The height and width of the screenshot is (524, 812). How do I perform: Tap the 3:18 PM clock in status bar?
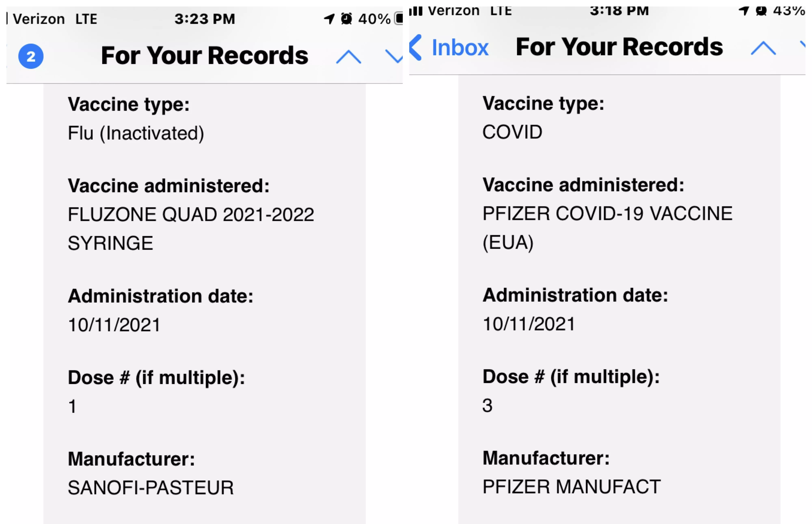[x=619, y=11]
